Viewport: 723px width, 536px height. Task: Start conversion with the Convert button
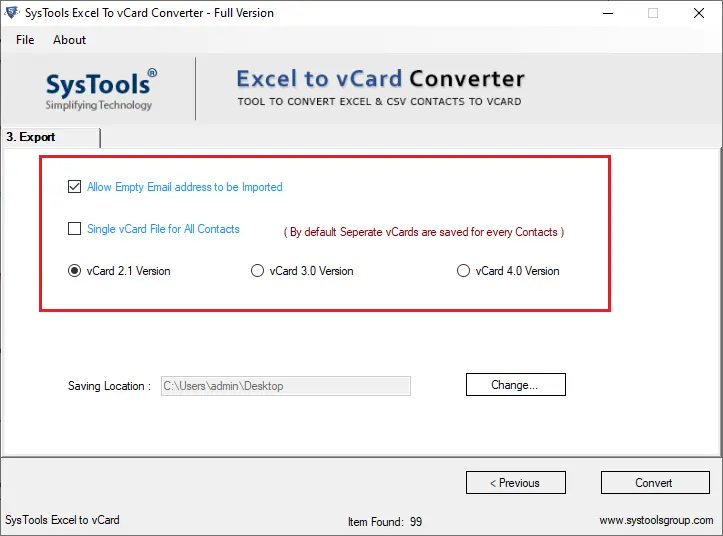click(x=655, y=482)
